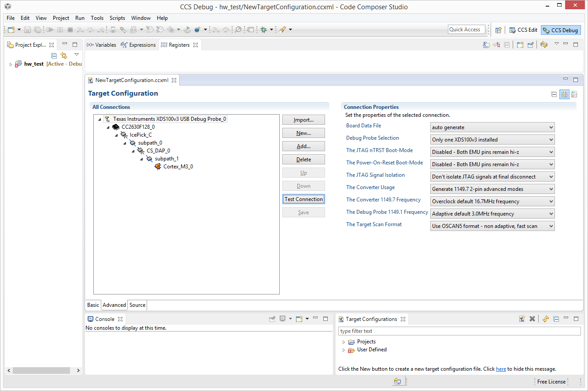Close the NewTargetConfiguration.ccxml editor tab

click(174, 80)
